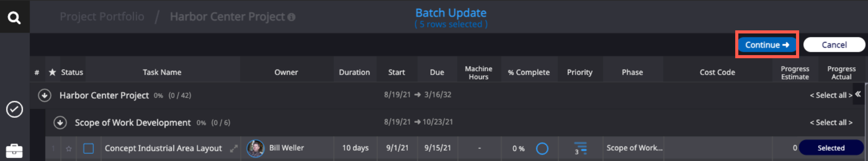Click the info icon beside Harbor Center Project
Screen dimensions: 868x161
tap(292, 17)
